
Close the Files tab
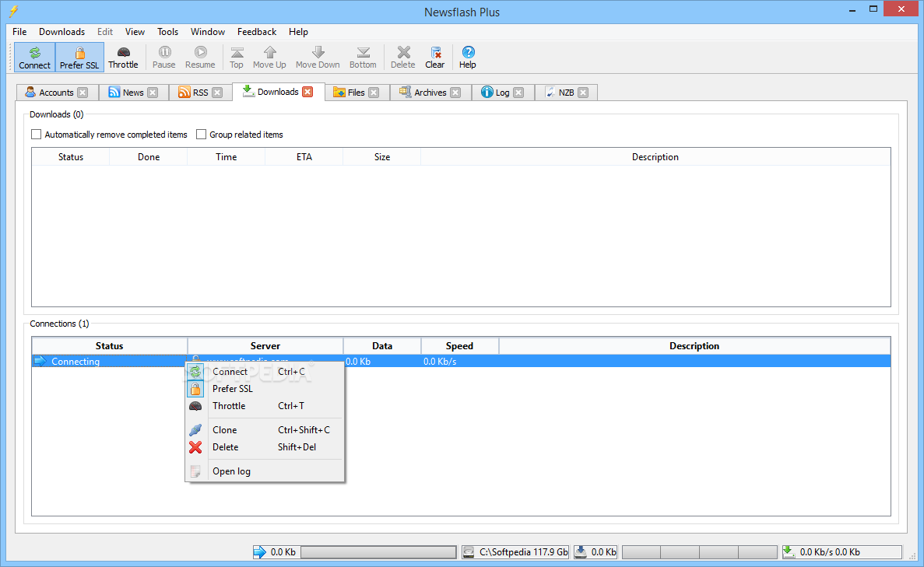374,93
